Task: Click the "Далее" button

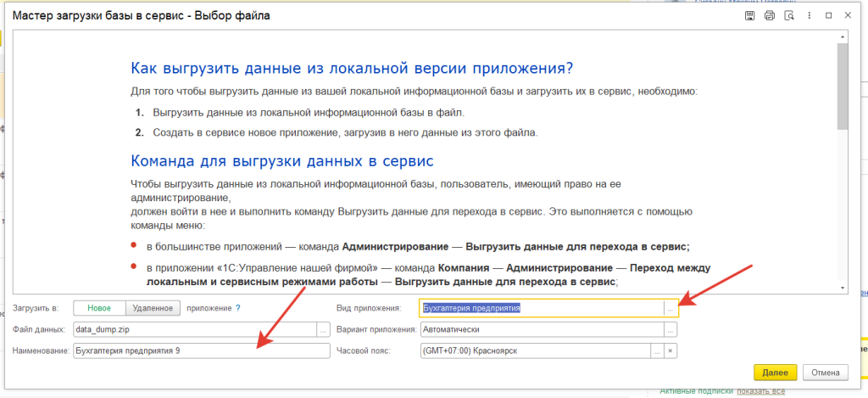Action: coord(775,373)
